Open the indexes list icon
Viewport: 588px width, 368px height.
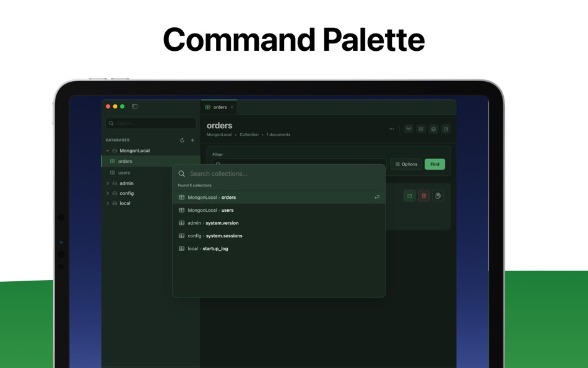pyautogui.click(x=422, y=129)
